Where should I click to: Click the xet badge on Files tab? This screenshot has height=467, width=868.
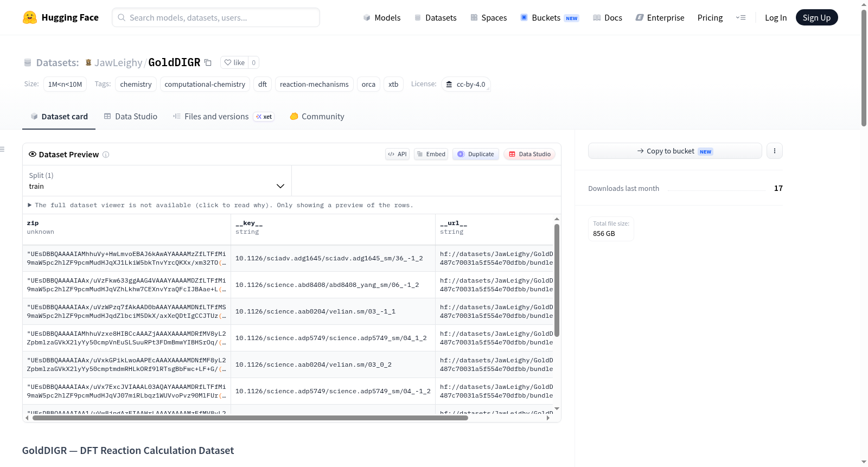click(x=264, y=117)
